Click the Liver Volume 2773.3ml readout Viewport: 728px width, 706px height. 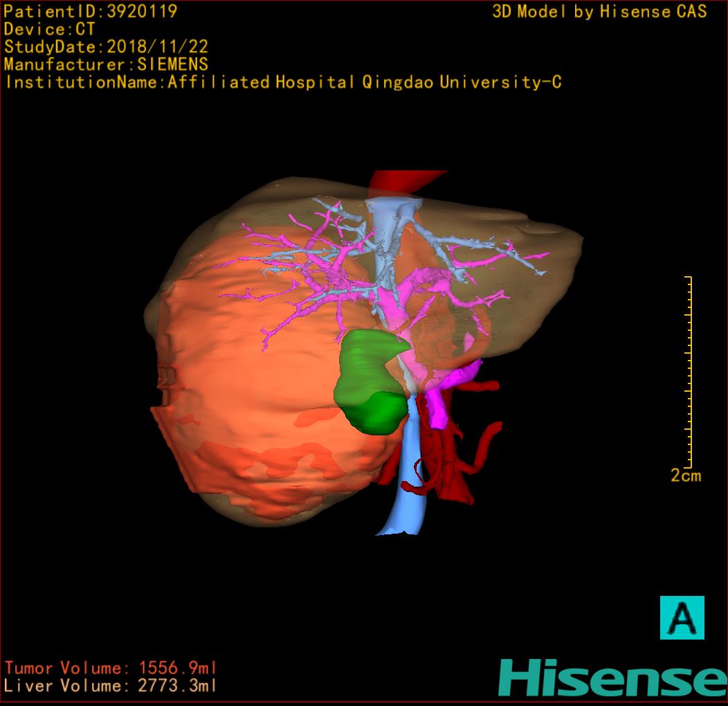[111, 686]
